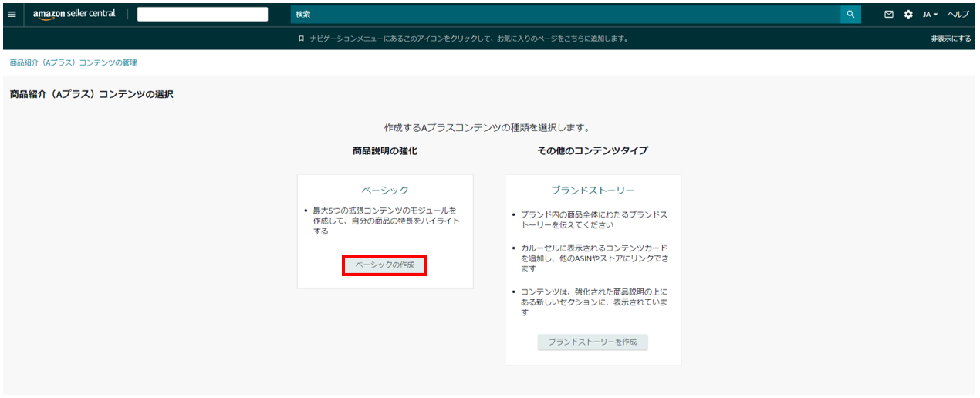Open the hamburger navigation menu
The image size is (980, 398).
click(x=12, y=15)
